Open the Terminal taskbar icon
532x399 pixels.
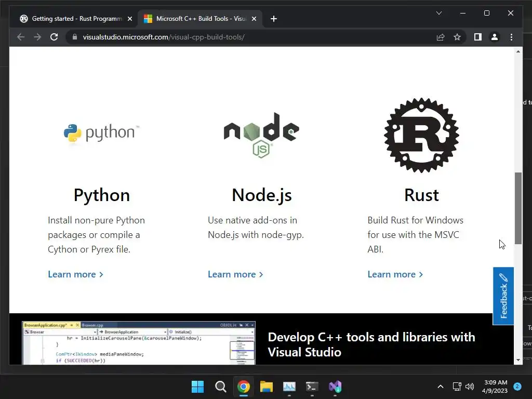312,387
